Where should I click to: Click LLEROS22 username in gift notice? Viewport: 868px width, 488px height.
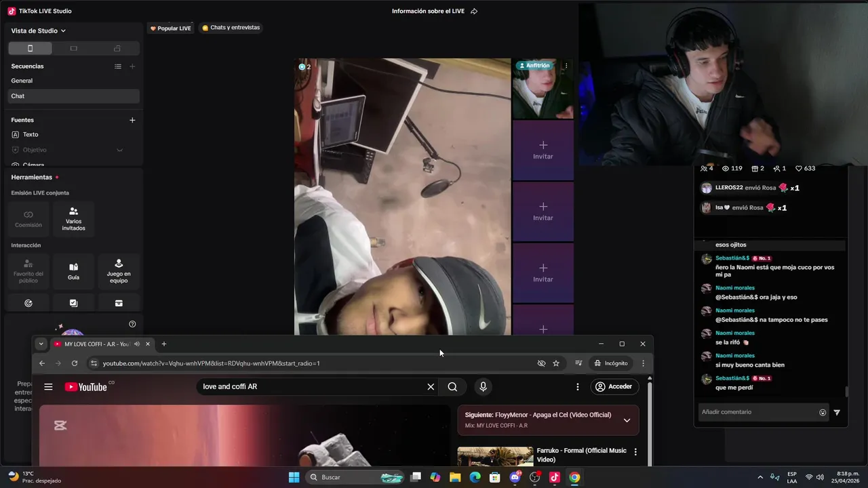coord(729,188)
